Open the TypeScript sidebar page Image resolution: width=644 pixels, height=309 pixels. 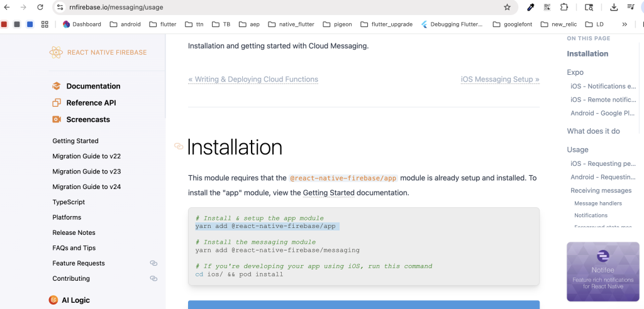pos(69,202)
